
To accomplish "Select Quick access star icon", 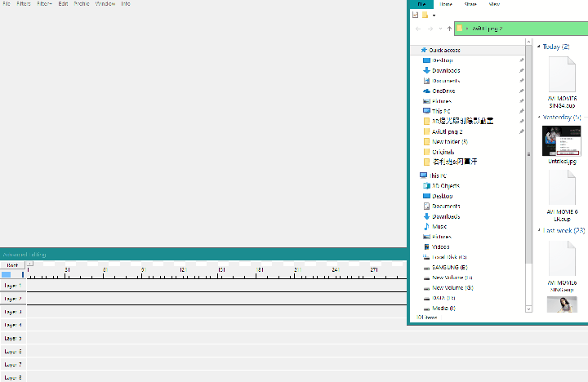I will point(425,50).
